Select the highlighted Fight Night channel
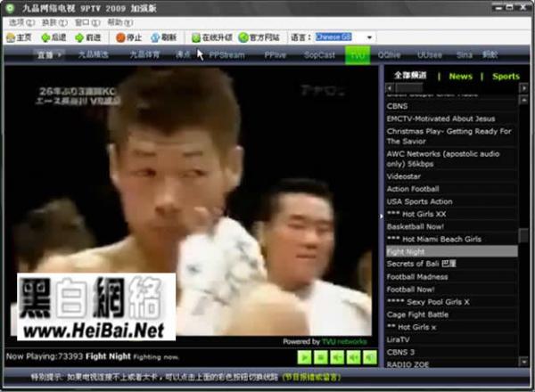This screenshot has width=535, height=392. pyautogui.click(x=451, y=251)
